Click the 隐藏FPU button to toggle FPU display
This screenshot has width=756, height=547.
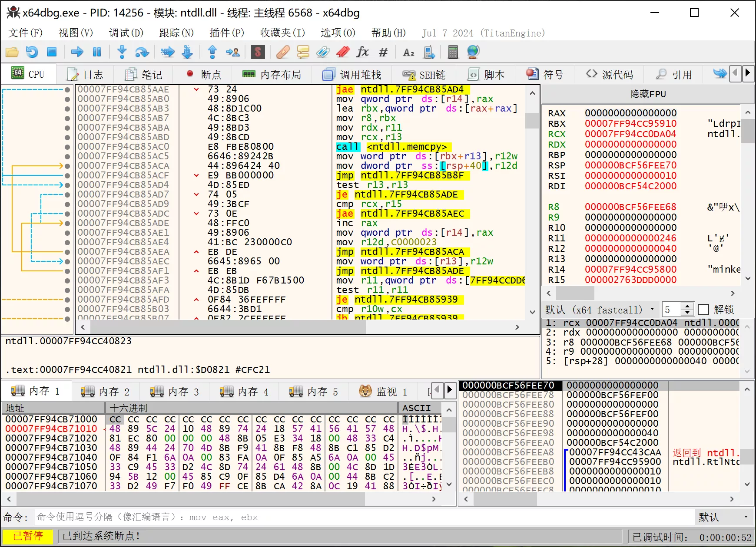[x=647, y=94]
